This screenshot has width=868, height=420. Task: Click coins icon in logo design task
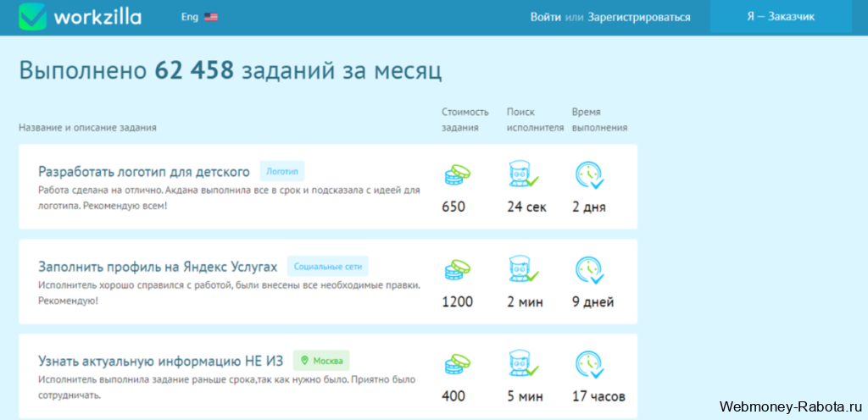(457, 175)
